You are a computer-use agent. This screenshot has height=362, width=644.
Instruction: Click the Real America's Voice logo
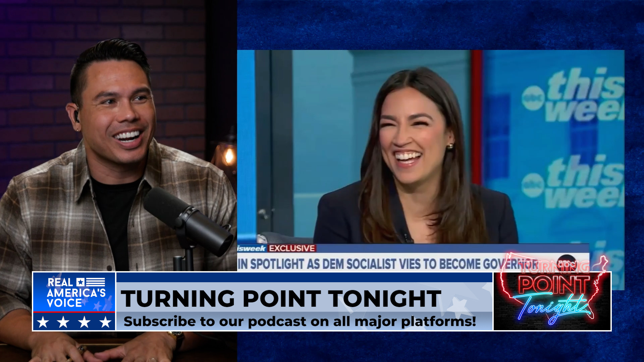click(74, 301)
